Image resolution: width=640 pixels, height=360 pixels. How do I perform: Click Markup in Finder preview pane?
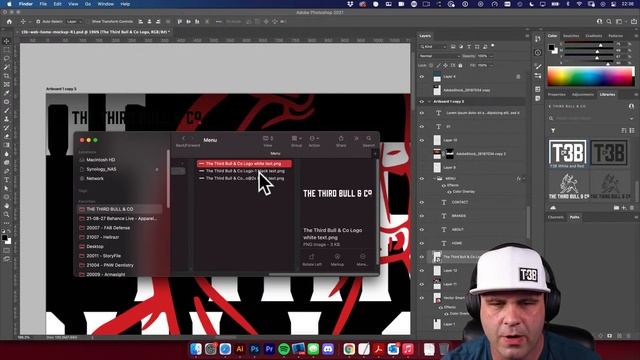click(x=337, y=260)
